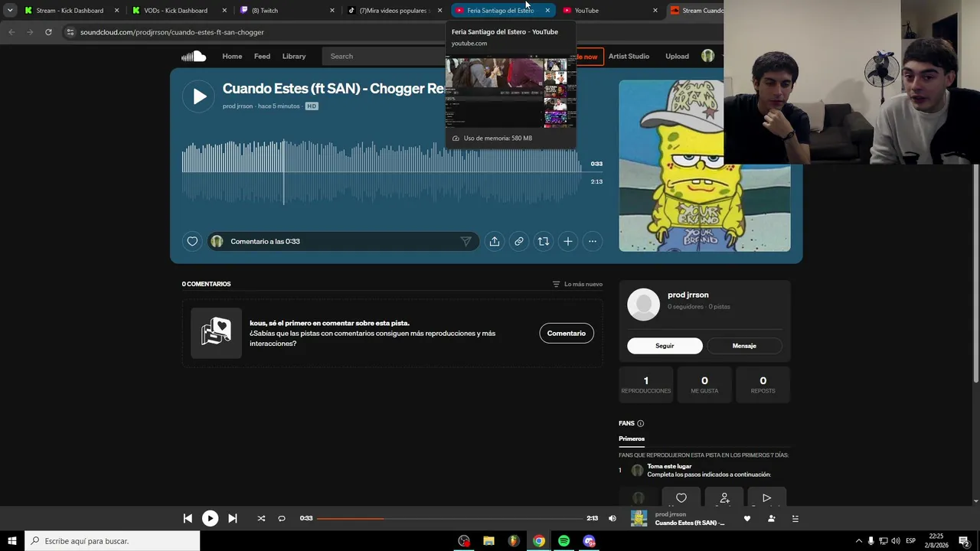Open Spotify from the taskbar

click(x=563, y=541)
